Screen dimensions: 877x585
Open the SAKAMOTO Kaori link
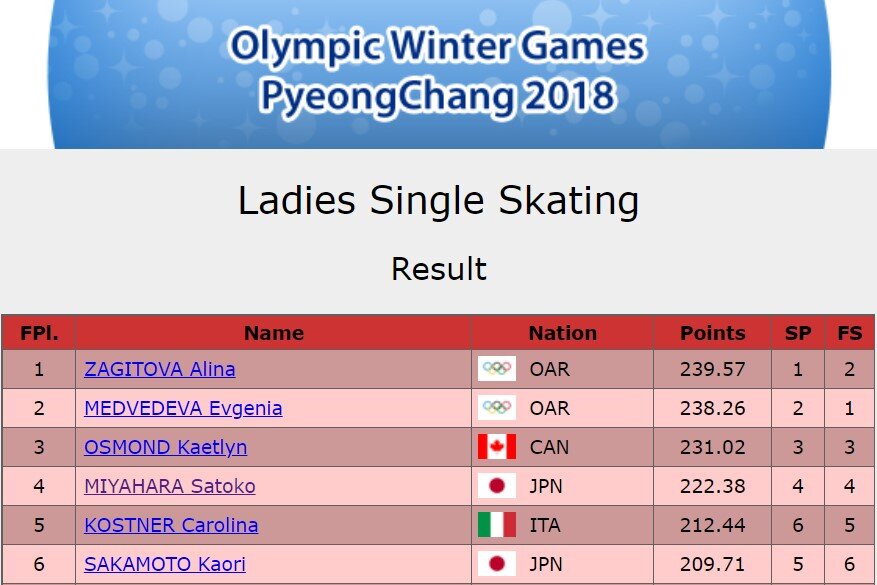coord(165,564)
